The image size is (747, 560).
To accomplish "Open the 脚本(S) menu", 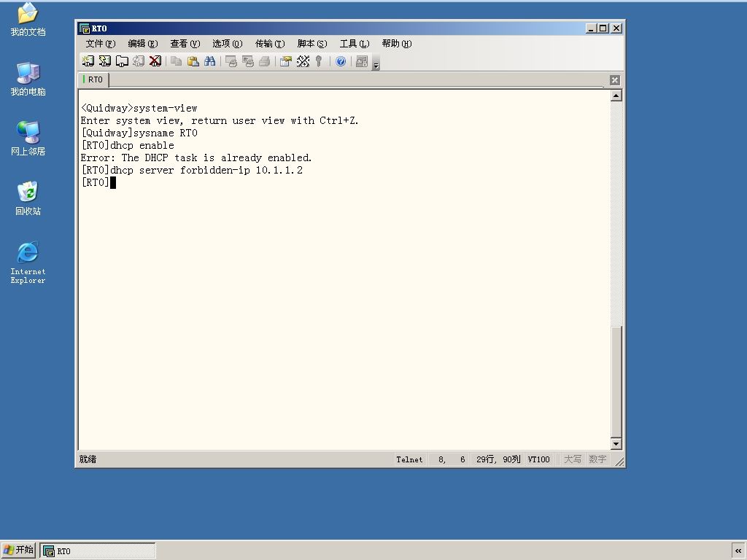I will pos(312,44).
